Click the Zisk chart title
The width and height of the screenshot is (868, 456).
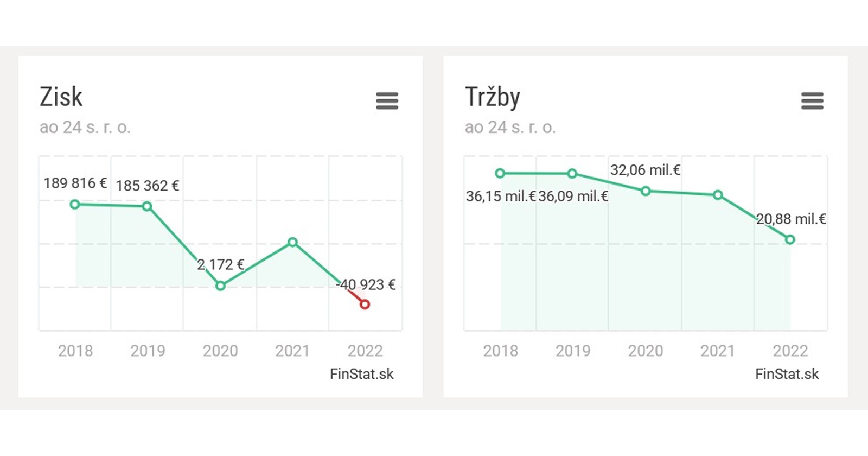pyautogui.click(x=61, y=97)
